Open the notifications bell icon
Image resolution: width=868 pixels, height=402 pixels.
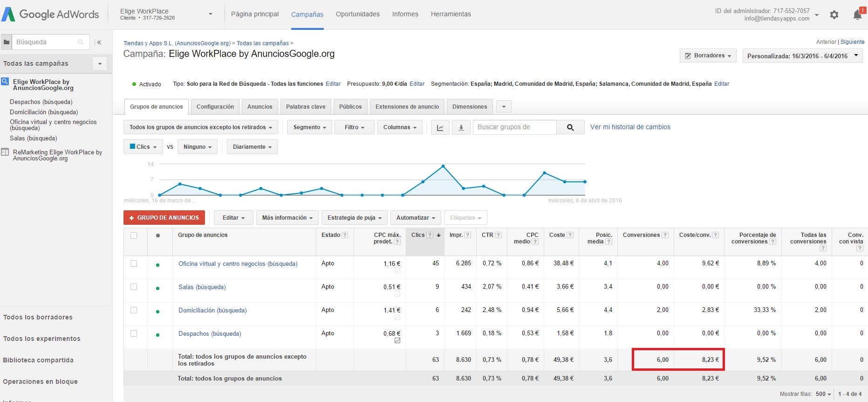tap(857, 15)
